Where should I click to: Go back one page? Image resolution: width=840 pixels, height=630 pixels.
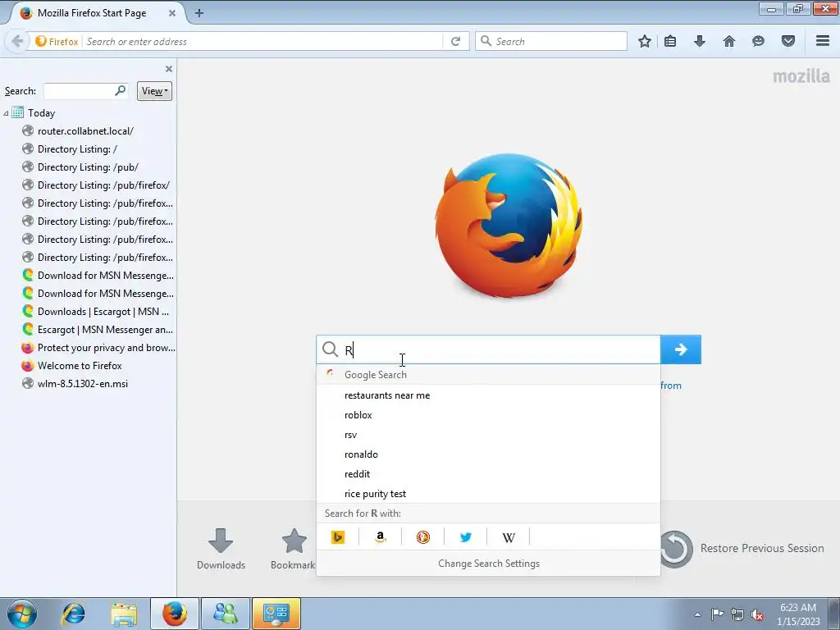coord(17,41)
